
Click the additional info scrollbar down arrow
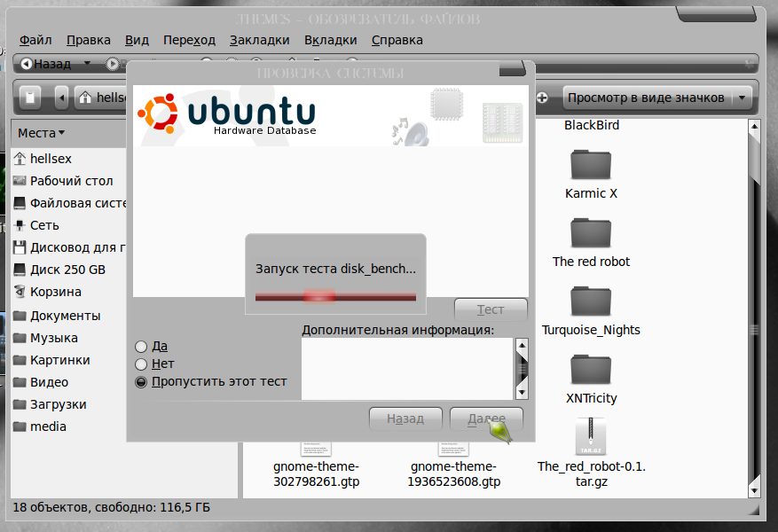(x=522, y=393)
